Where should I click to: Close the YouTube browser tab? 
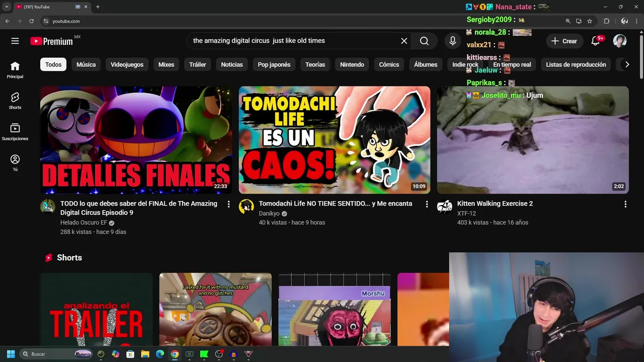[x=86, y=7]
